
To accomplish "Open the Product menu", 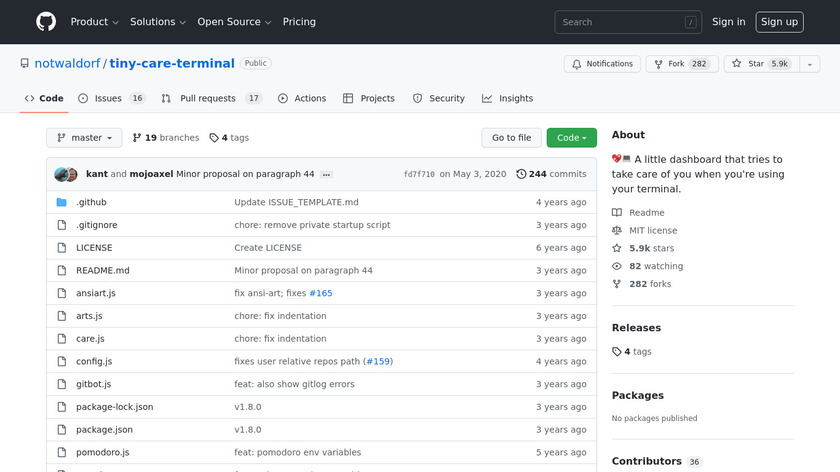I will [x=95, y=22].
